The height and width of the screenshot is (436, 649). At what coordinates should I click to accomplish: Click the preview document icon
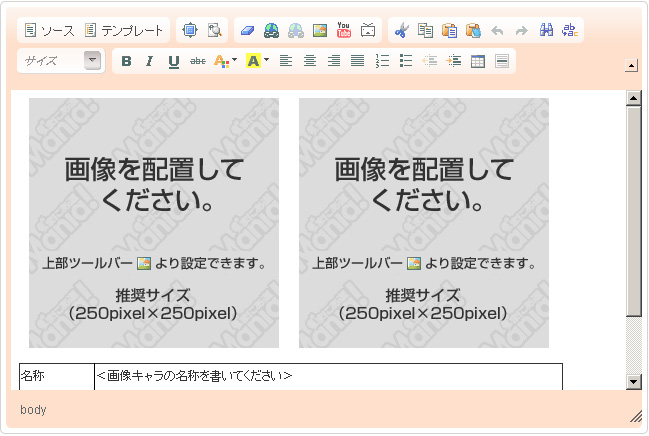tap(214, 31)
